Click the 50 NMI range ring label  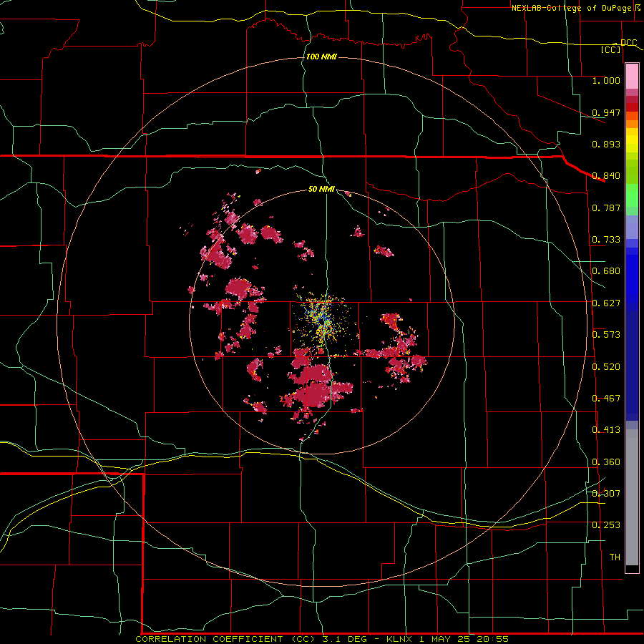[x=321, y=189]
